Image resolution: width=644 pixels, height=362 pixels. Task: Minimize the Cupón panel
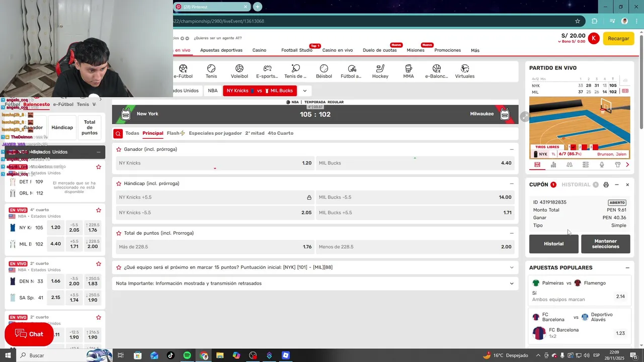click(x=617, y=185)
